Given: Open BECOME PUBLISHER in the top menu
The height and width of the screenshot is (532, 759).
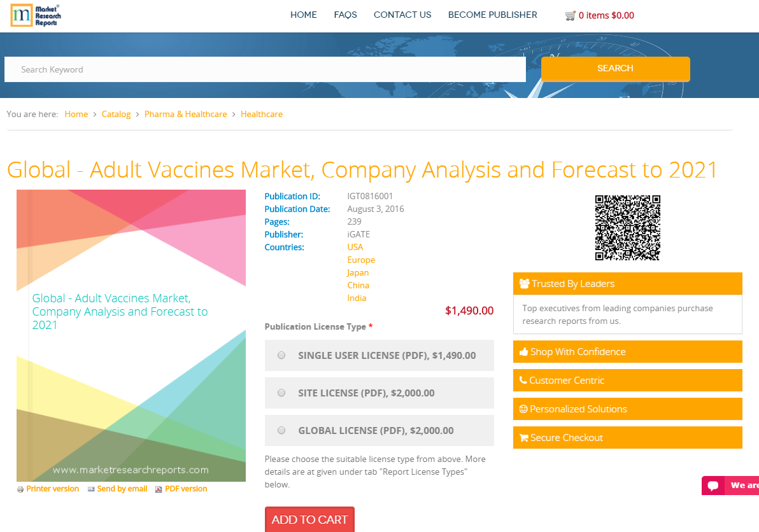Looking at the screenshot, I should coord(492,15).
